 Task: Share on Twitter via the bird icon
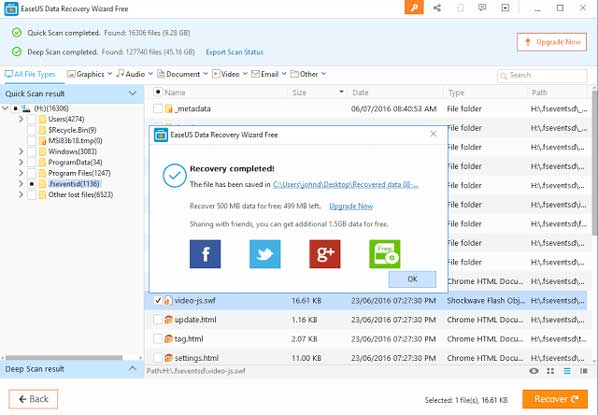[265, 254]
